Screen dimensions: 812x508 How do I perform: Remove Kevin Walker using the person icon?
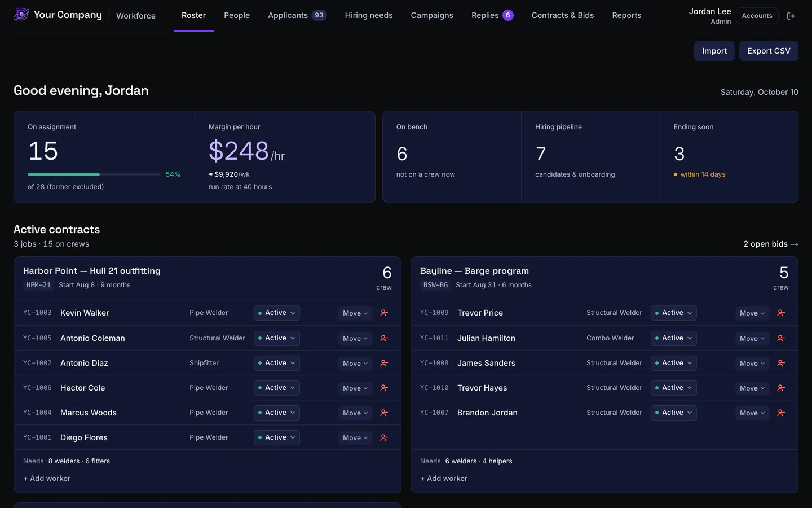click(x=384, y=313)
